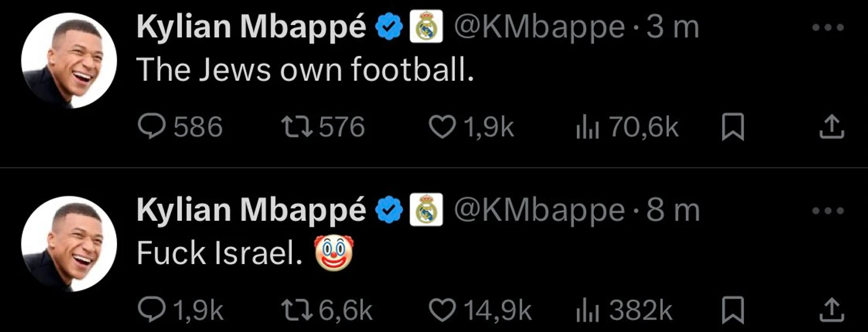The image size is (868, 332).
Task: Retweet the post showing 576 retweets
Action: tap(296, 127)
